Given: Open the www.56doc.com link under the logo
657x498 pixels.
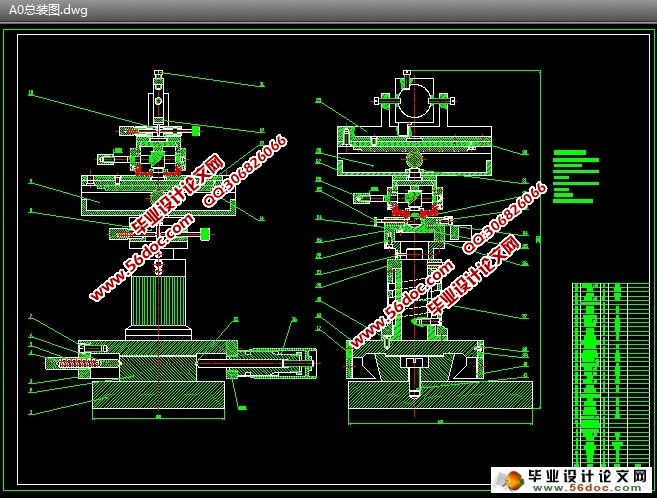Looking at the screenshot, I should [587, 488].
